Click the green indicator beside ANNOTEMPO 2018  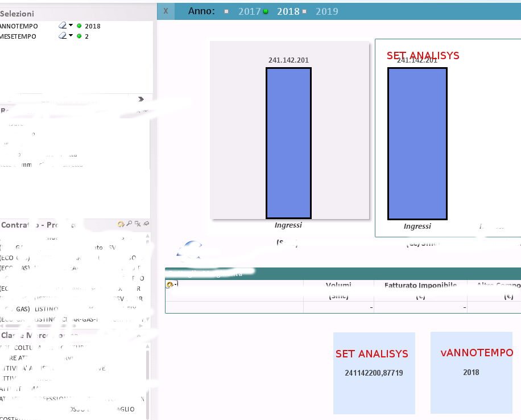click(79, 26)
